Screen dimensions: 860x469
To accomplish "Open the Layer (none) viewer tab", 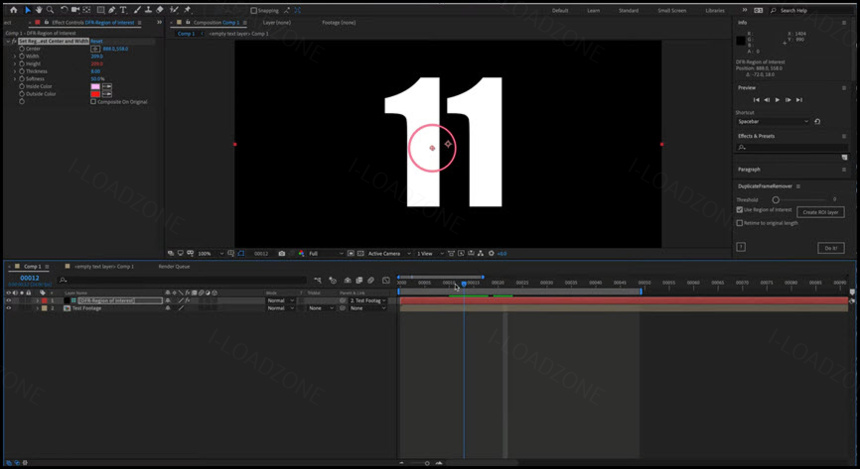I will (x=277, y=22).
